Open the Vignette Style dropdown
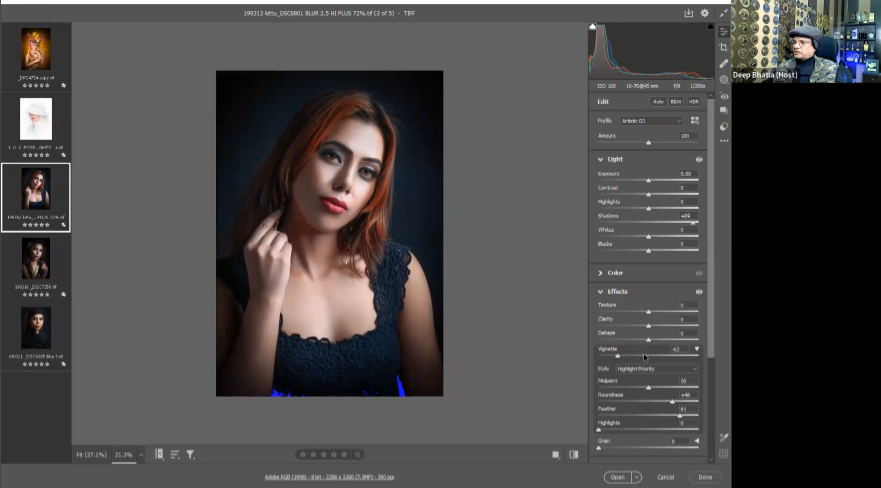 coord(656,369)
